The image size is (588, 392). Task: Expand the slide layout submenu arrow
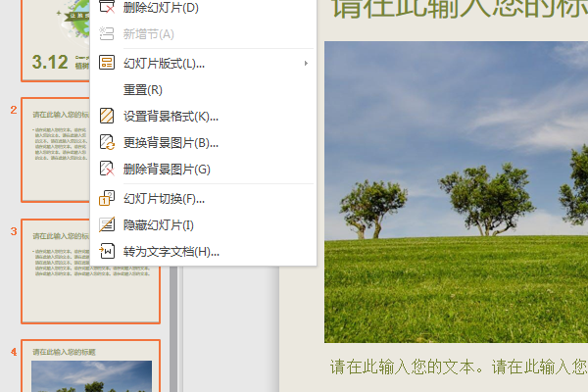click(306, 64)
